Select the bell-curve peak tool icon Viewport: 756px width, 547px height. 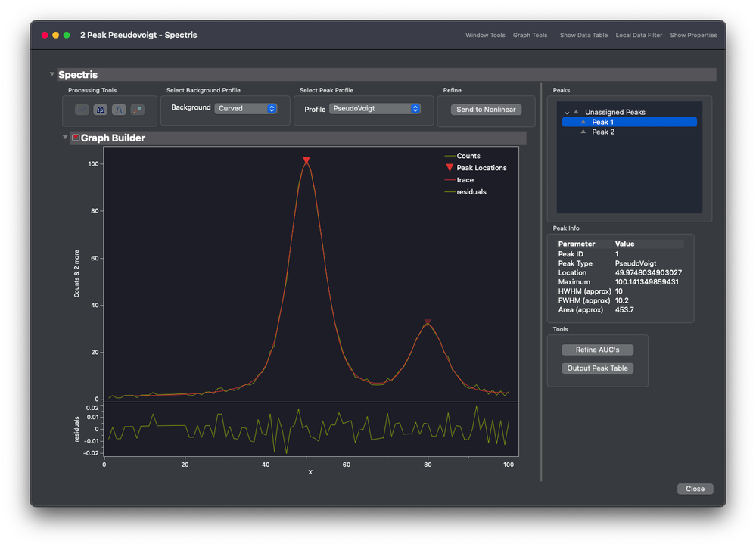click(119, 110)
